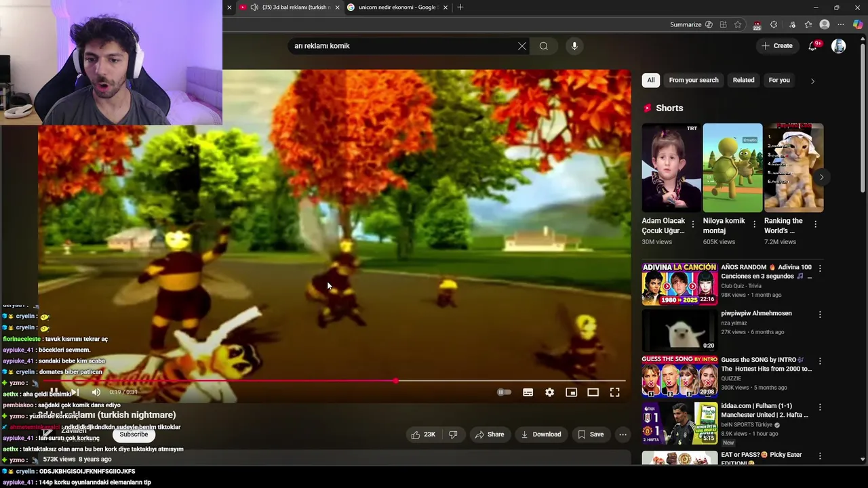Open the Create button

click(777, 46)
